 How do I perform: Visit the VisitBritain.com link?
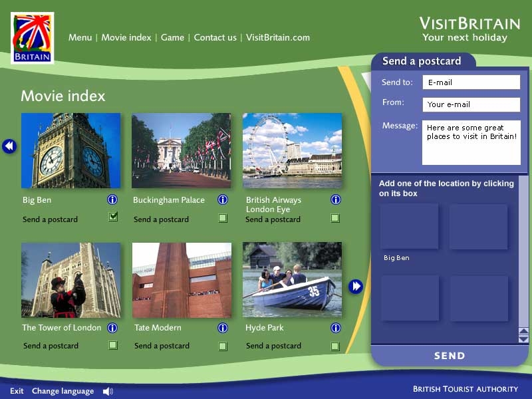click(278, 37)
